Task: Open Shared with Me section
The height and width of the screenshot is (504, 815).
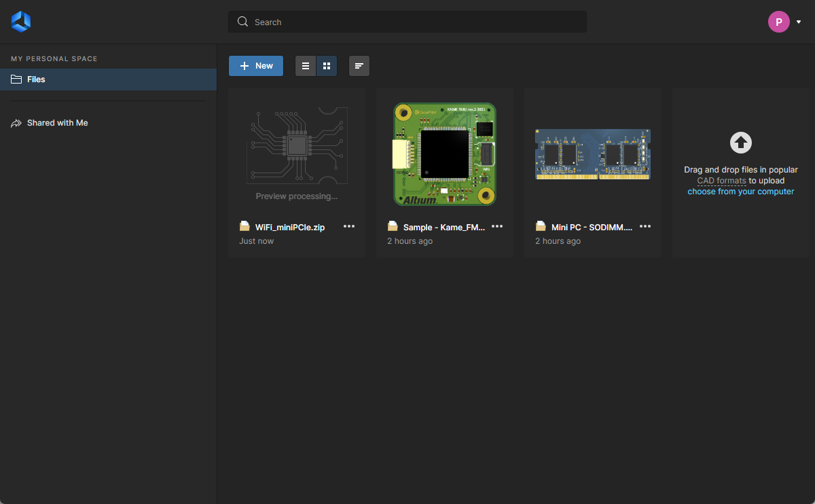Action: pos(57,123)
